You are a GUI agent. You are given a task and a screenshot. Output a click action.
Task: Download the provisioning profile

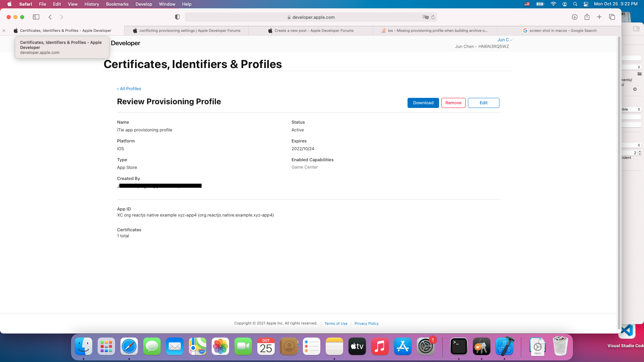pos(423,103)
